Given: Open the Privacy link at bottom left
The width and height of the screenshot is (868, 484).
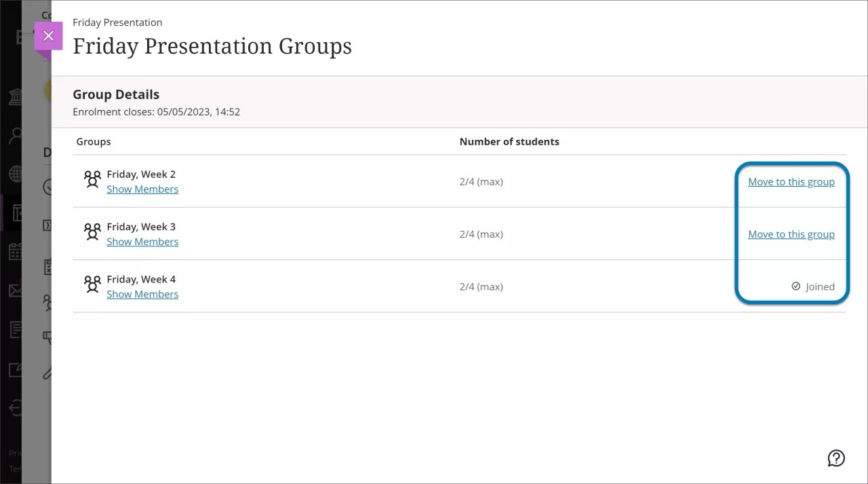Looking at the screenshot, I should tap(15, 453).
